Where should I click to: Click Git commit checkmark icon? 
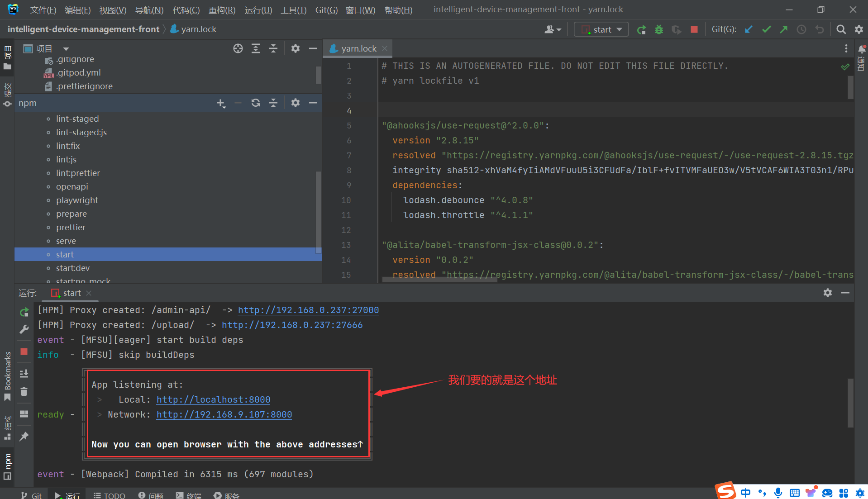tap(766, 29)
